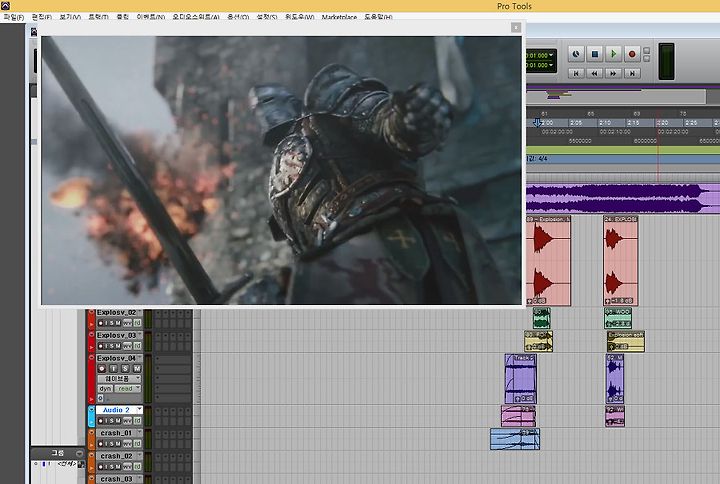
Task: Click the upper small square beside Record
Action: pos(647,51)
